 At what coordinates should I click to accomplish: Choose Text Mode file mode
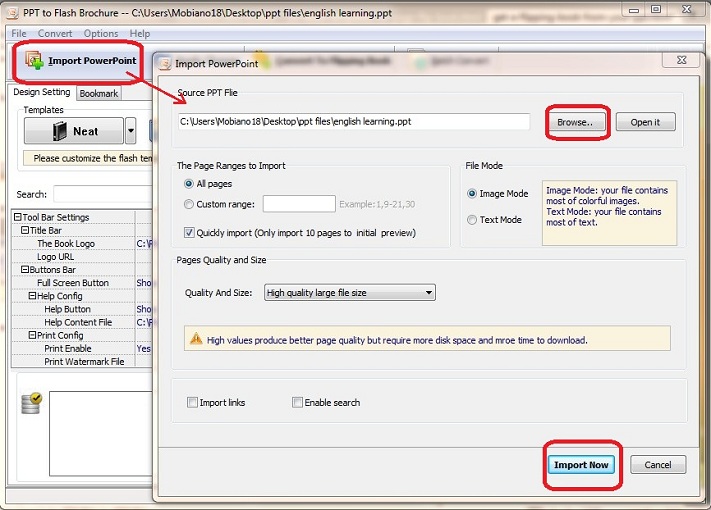tap(472, 220)
